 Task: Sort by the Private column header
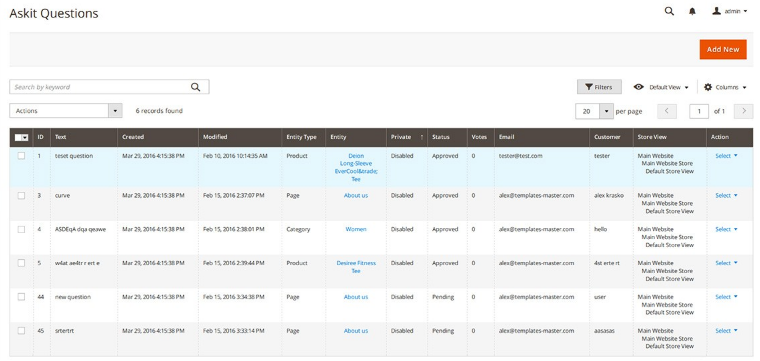click(407, 137)
